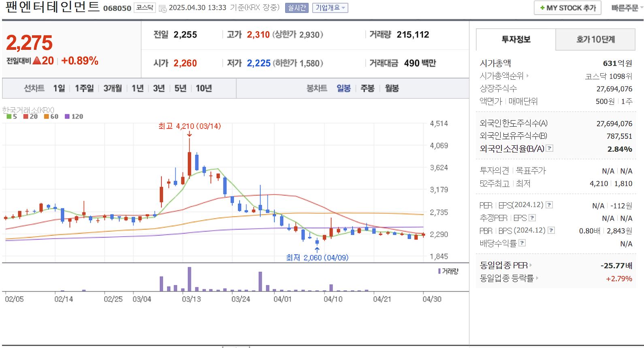Select the 10년 line chart range
644x348 pixels.
coord(204,88)
